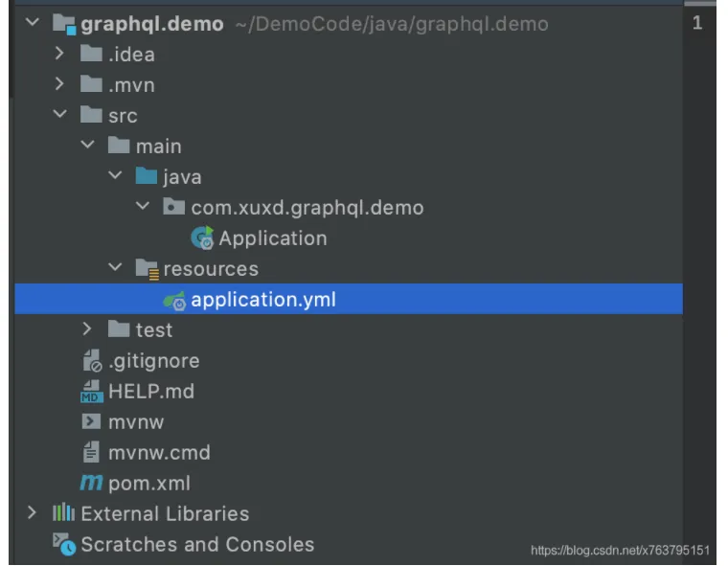Screen dimensions: 728x566
Task: Click the mvnw shell script icon
Action: pos(92,422)
